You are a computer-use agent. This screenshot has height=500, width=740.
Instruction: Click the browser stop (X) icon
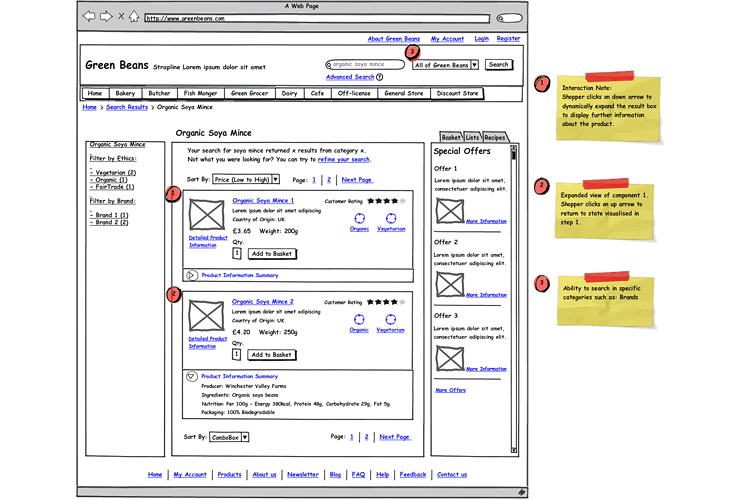click(x=121, y=17)
